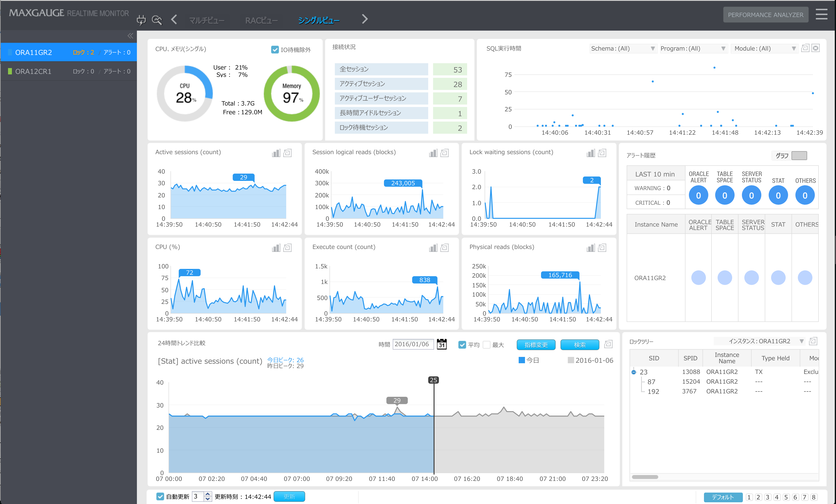Switch the アラート履歴 グラフ toggle
Image resolution: width=836 pixels, height=504 pixels.
point(799,155)
